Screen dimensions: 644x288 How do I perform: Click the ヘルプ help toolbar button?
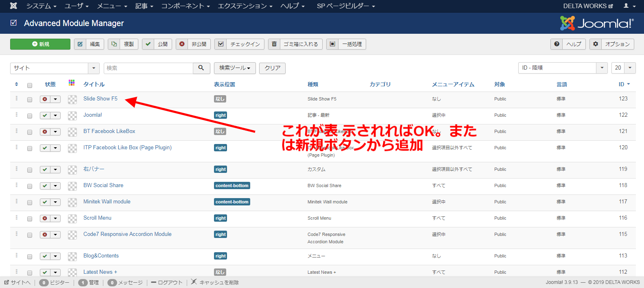coord(568,44)
